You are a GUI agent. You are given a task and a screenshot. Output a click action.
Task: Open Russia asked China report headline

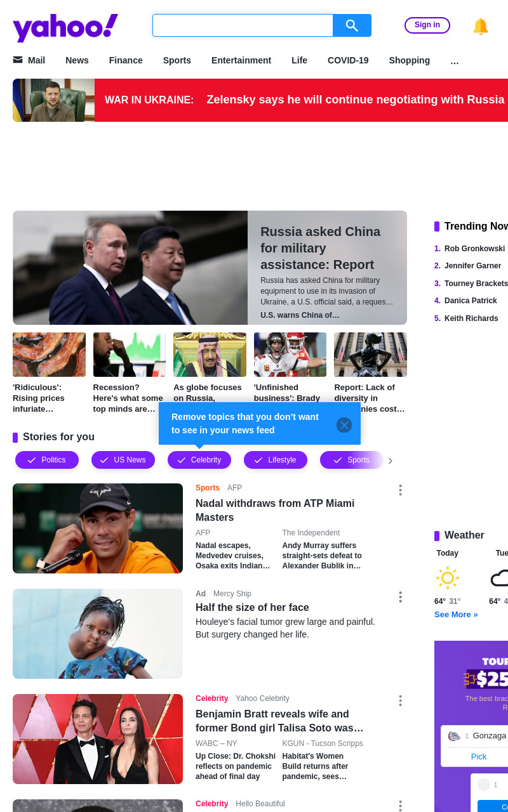click(x=321, y=248)
